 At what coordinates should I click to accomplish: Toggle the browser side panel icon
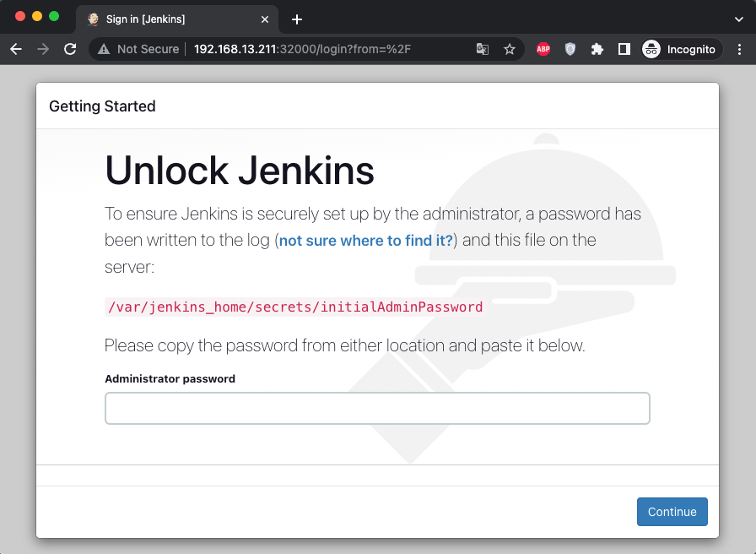pos(624,49)
